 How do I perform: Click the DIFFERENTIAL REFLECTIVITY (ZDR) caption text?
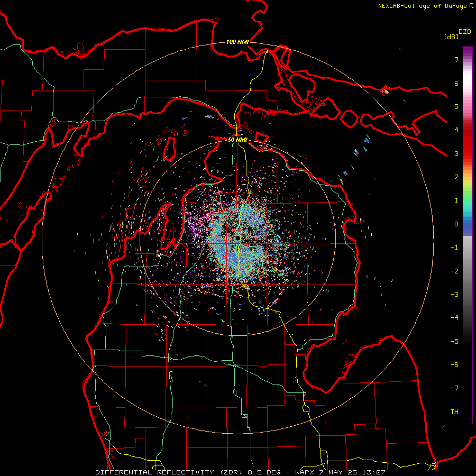tap(170, 472)
